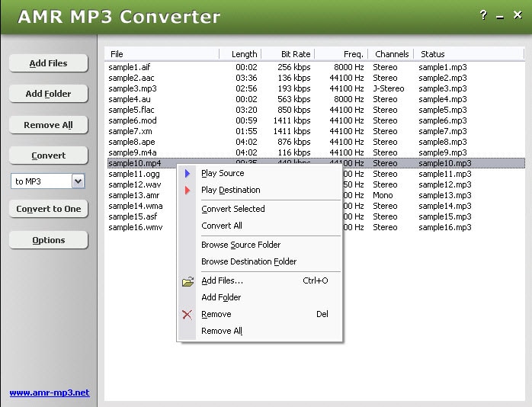The width and height of the screenshot is (532, 407).
Task: Click the J-Stereo channels cell
Action: coord(389,88)
